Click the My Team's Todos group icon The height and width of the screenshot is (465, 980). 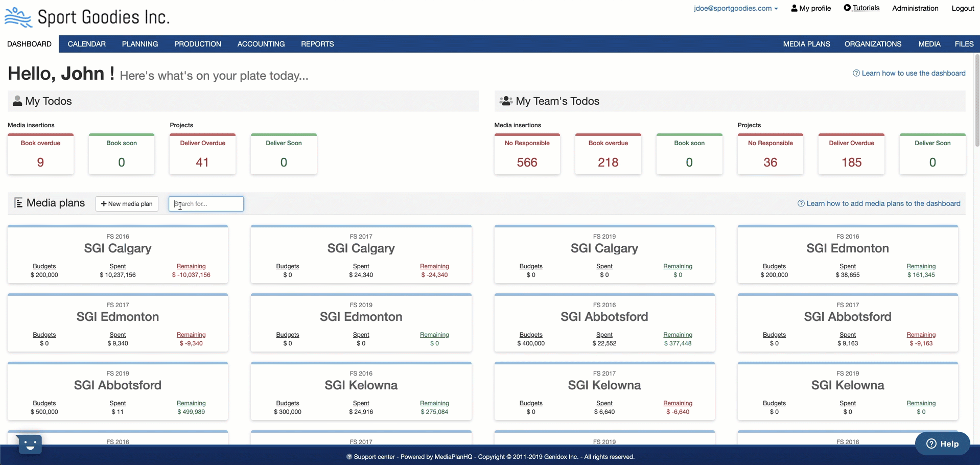pos(506,101)
